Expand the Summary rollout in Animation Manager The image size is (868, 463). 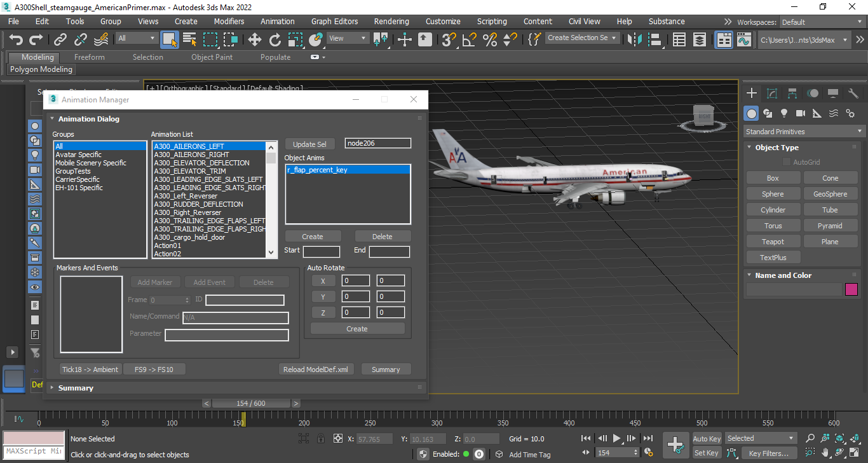click(76, 388)
